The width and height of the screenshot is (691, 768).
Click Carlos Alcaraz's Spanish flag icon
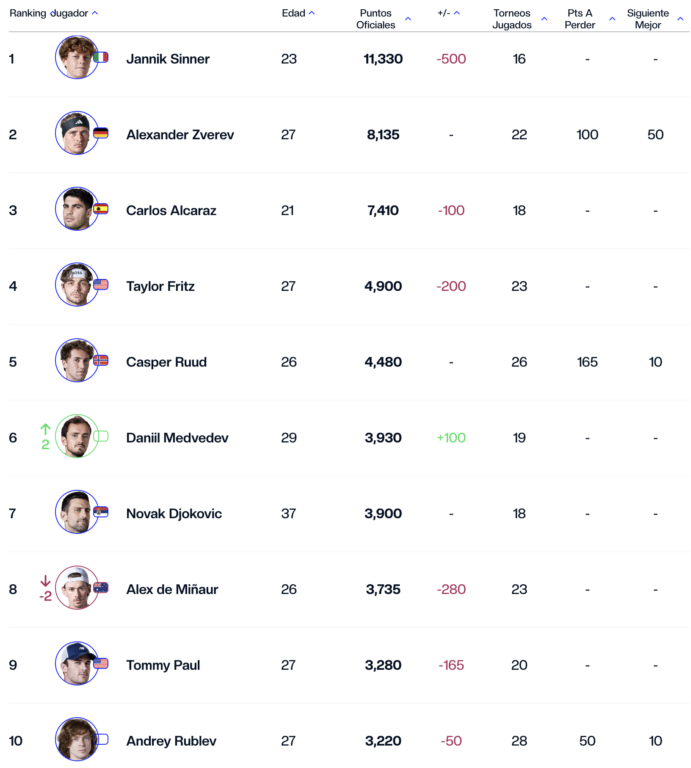tap(100, 209)
